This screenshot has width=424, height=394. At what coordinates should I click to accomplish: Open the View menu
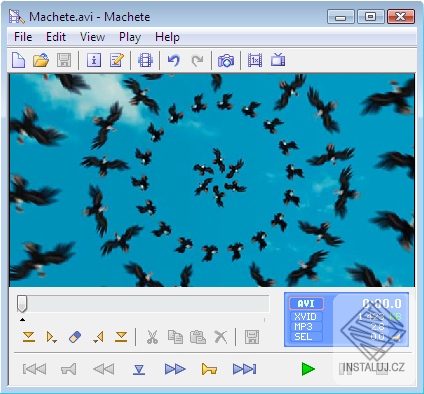(x=92, y=37)
